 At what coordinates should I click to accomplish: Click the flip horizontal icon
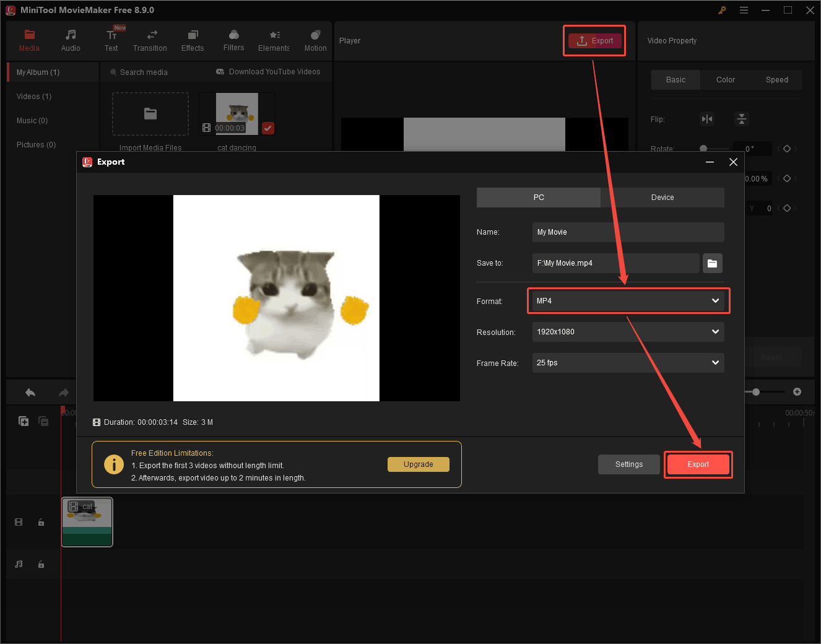(707, 119)
